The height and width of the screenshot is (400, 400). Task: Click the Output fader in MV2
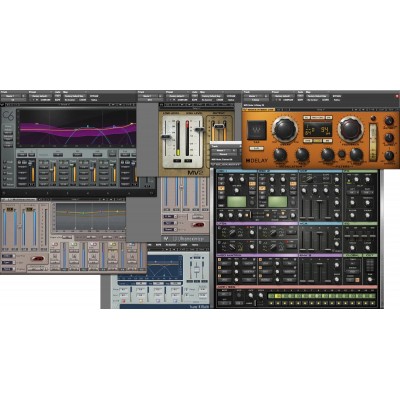pyautogui.click(x=218, y=126)
